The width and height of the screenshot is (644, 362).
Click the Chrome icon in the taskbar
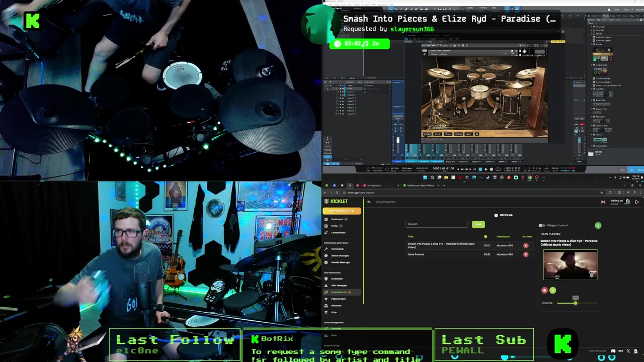click(x=529, y=177)
